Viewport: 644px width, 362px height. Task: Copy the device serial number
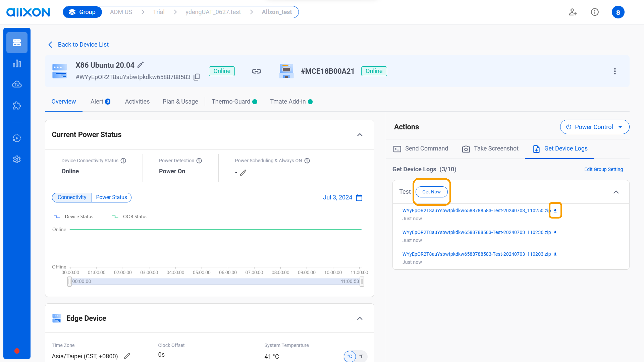click(197, 77)
